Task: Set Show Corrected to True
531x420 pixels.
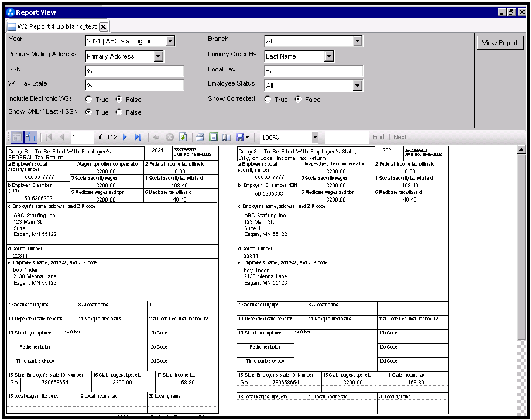Action: [x=268, y=100]
